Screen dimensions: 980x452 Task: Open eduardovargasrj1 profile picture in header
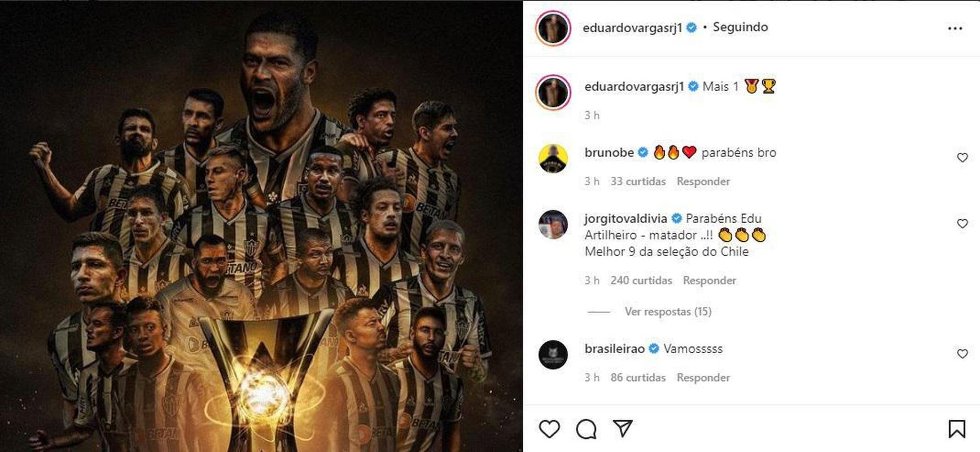(x=553, y=28)
